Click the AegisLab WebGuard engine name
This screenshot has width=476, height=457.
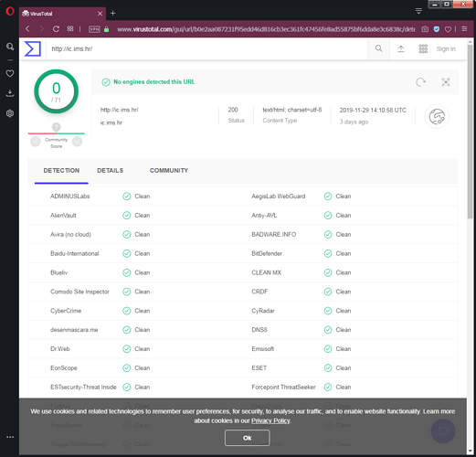[x=279, y=197]
